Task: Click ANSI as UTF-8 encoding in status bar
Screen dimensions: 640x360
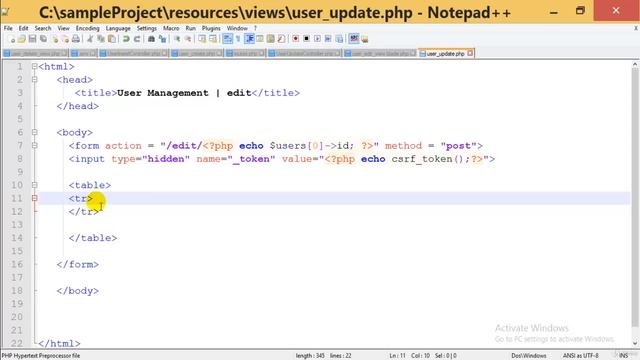Action: (x=580, y=356)
